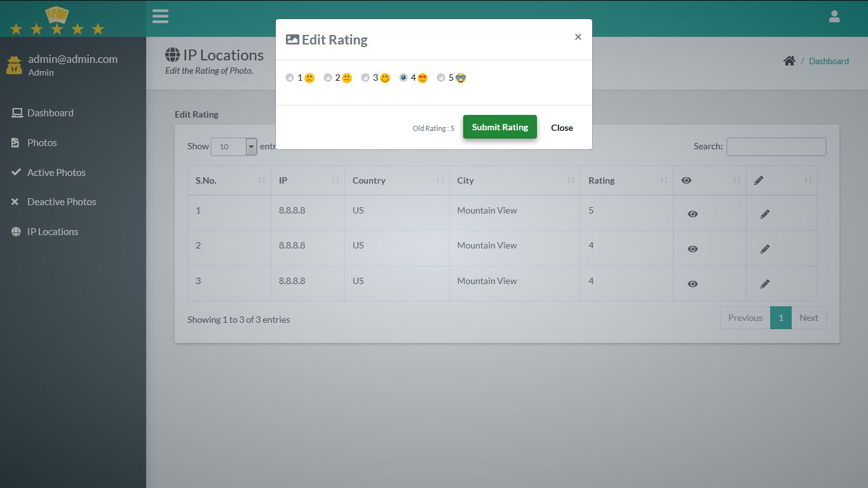Open the hamburger navigation menu
The height and width of the screenshot is (488, 868).
point(160,16)
